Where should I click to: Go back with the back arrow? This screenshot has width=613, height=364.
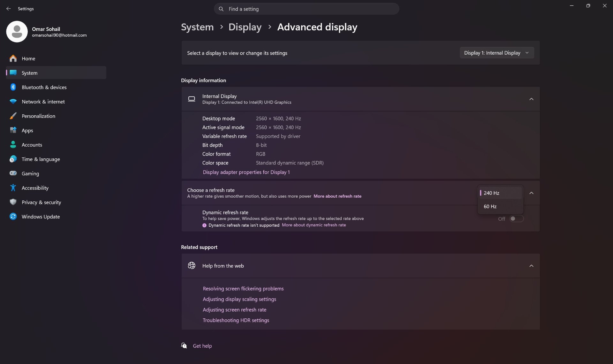(x=9, y=9)
